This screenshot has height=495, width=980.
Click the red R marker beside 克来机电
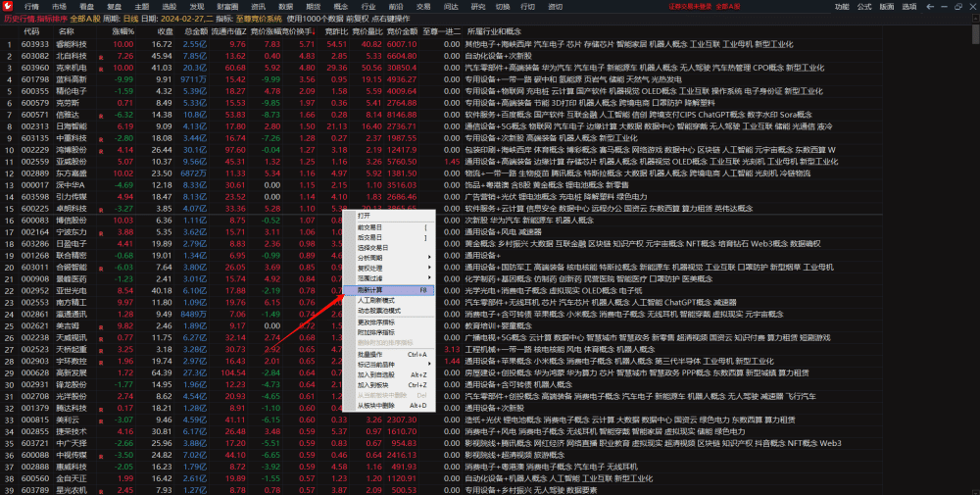tap(101, 69)
